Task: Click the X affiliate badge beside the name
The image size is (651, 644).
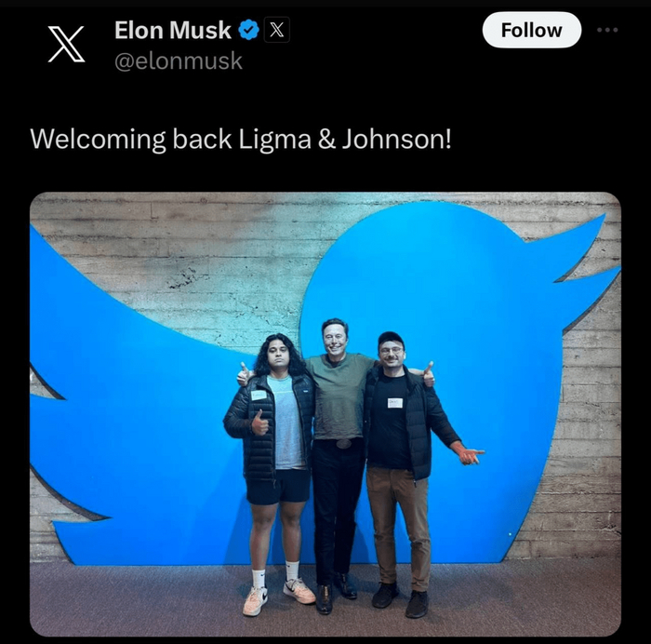Action: click(x=277, y=30)
